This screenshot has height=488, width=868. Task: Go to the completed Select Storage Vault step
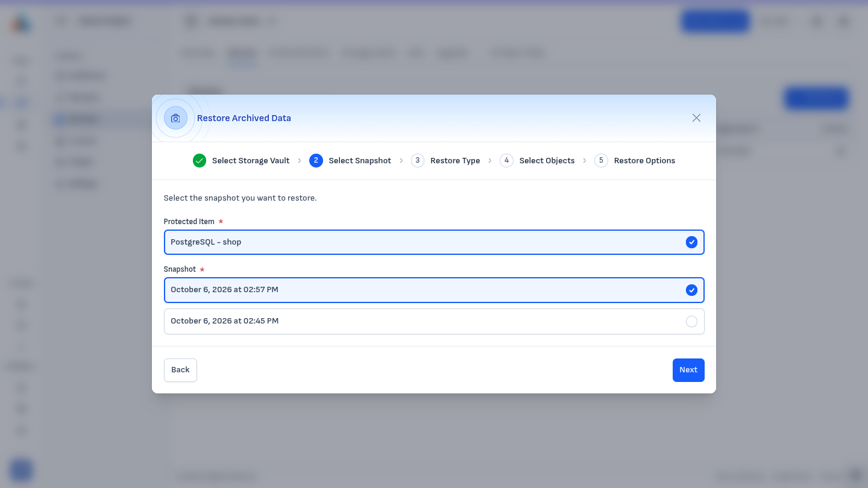pyautogui.click(x=241, y=161)
